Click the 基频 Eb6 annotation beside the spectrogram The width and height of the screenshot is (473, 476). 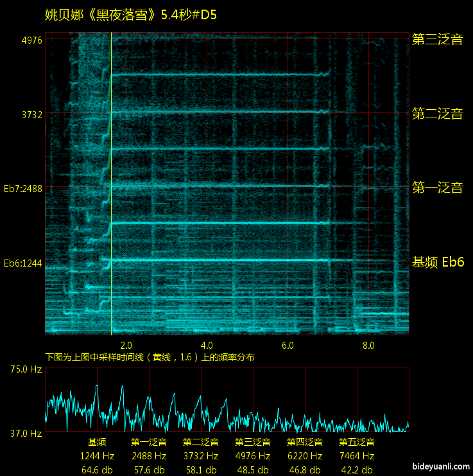[x=438, y=262]
